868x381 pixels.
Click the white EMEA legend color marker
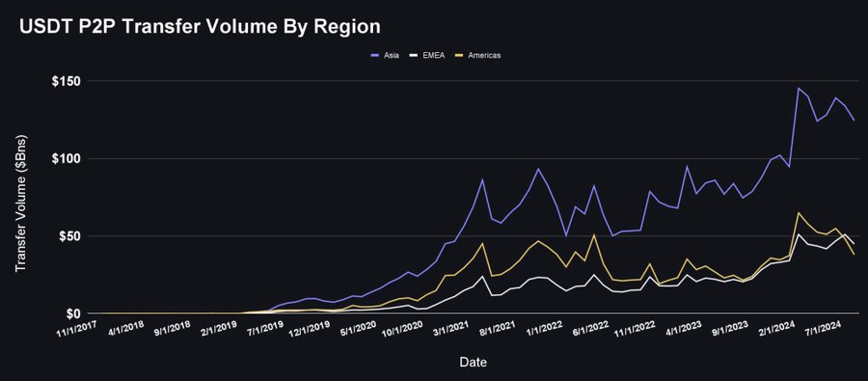(x=413, y=55)
